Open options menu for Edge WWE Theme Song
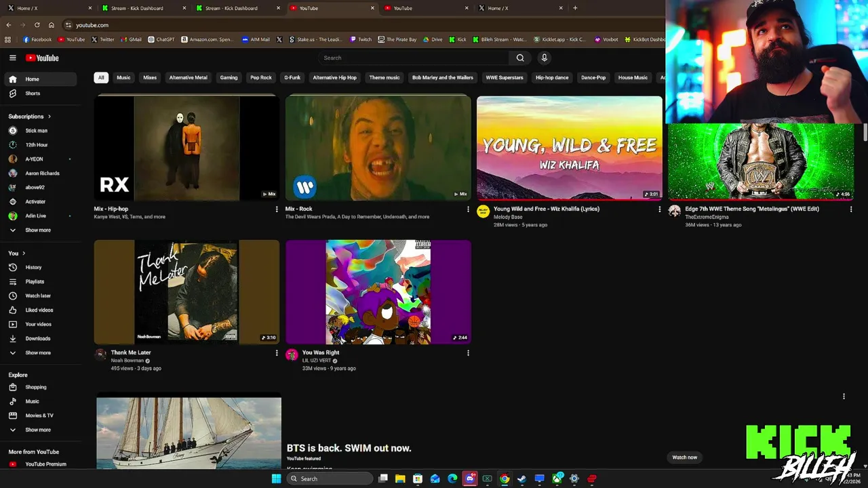The height and width of the screenshot is (488, 868). [850, 209]
